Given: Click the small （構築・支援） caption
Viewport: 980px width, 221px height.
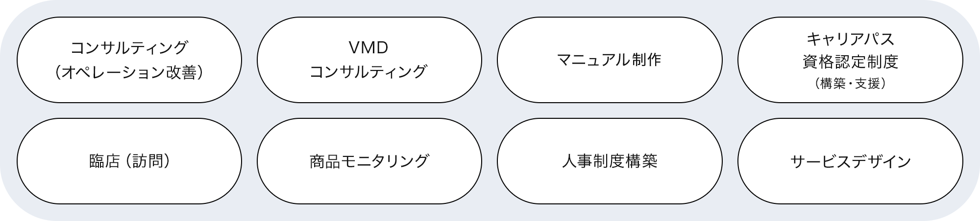Looking at the screenshot, I should (x=850, y=84).
